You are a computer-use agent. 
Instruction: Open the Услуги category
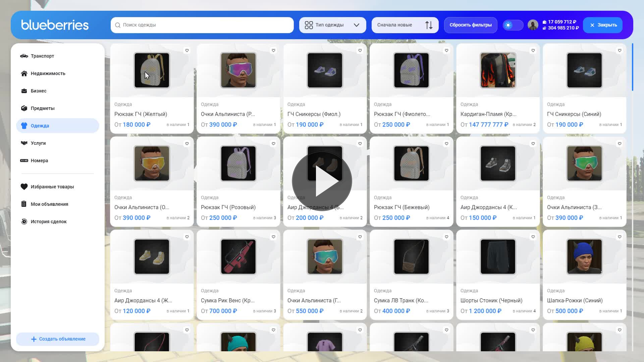58,143
